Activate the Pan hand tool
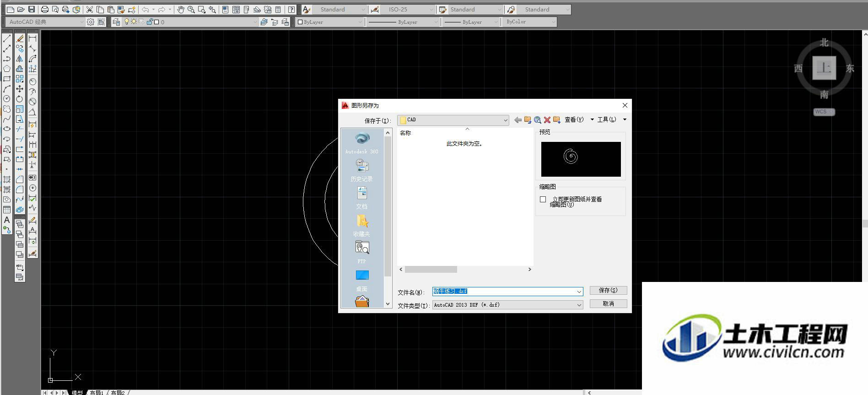The width and height of the screenshot is (868, 395). coord(181,9)
